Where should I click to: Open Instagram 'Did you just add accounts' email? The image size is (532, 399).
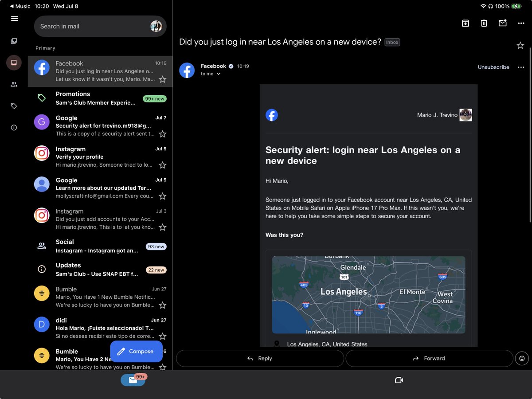(100, 219)
